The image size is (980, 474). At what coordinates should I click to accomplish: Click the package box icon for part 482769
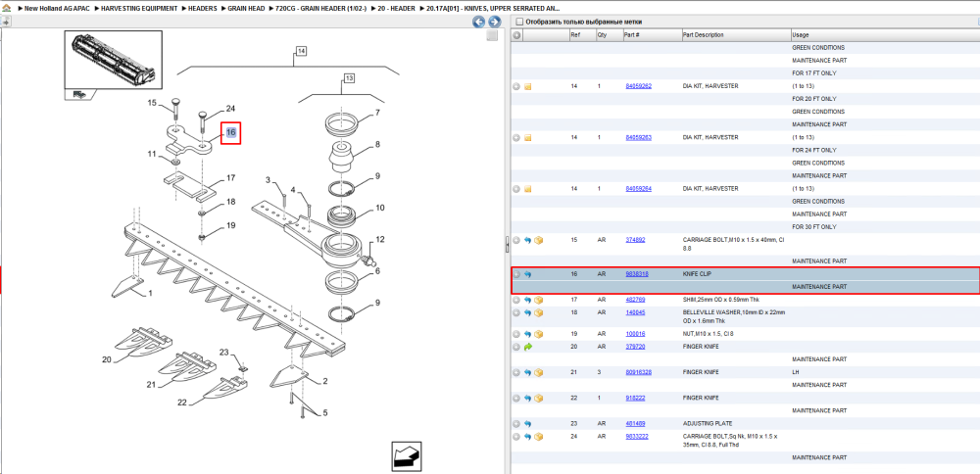tap(538, 300)
